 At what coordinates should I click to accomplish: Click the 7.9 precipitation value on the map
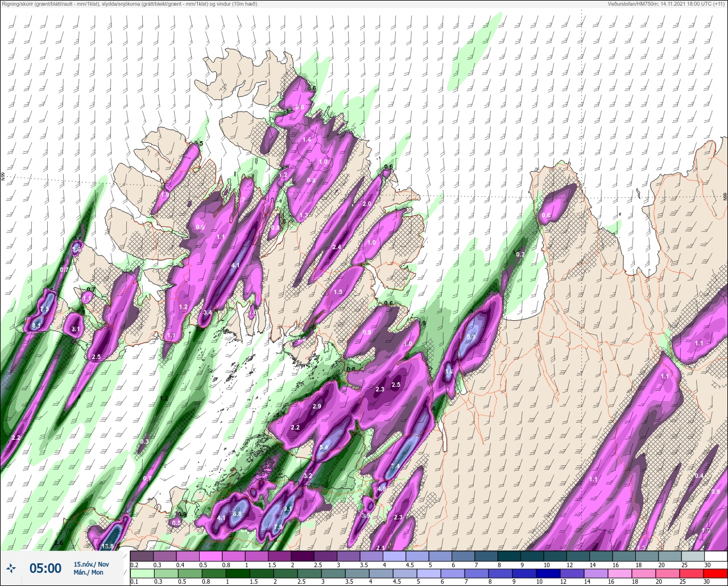[278, 527]
